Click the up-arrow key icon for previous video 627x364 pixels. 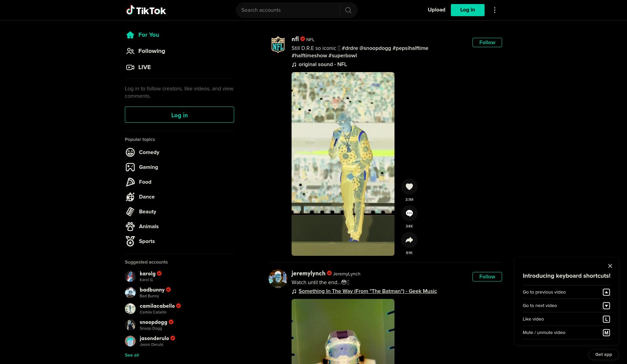click(606, 292)
